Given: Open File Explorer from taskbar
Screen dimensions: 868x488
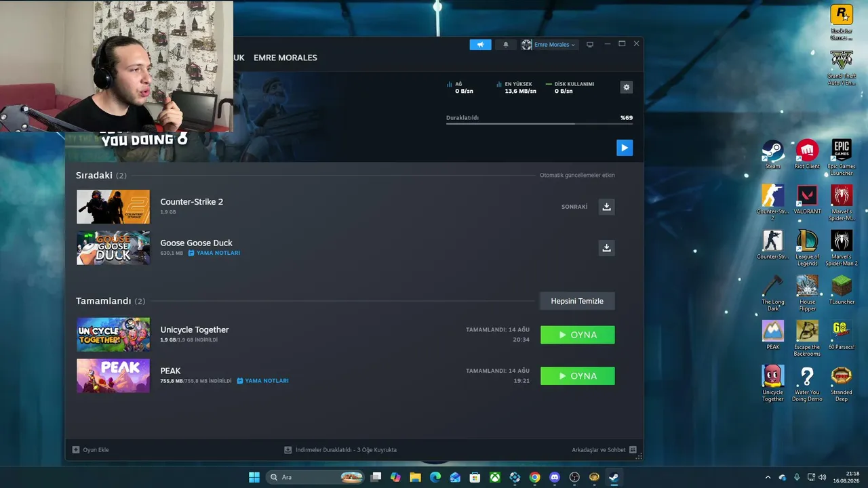Looking at the screenshot, I should [416, 477].
